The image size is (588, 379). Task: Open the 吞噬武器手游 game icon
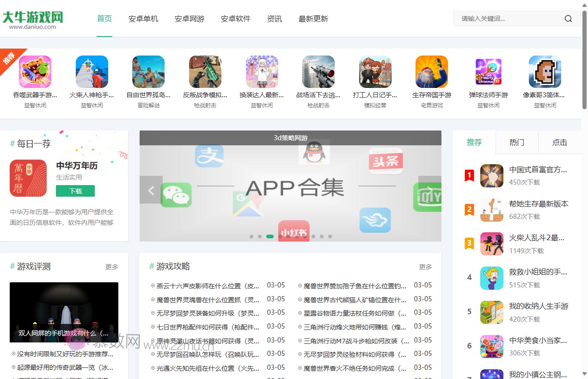(x=35, y=72)
